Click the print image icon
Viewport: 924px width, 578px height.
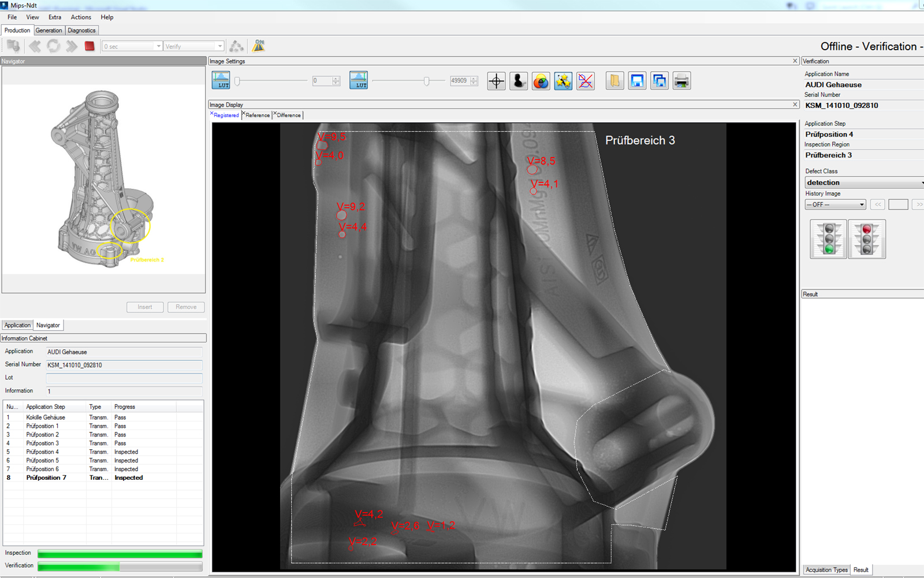[x=681, y=81]
